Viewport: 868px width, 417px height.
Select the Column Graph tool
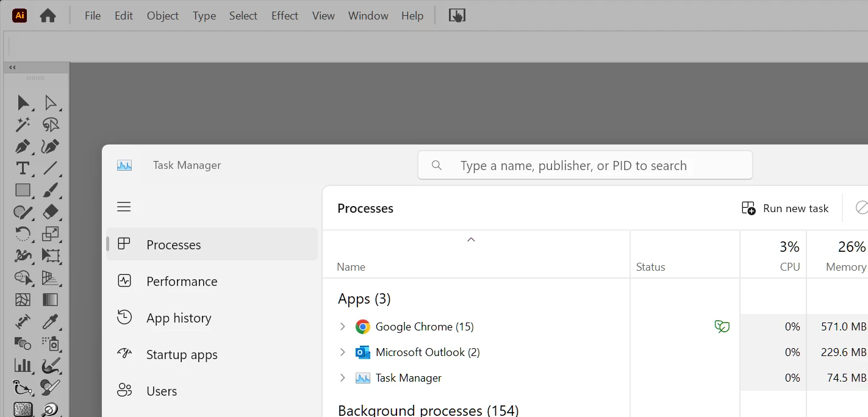point(23,365)
